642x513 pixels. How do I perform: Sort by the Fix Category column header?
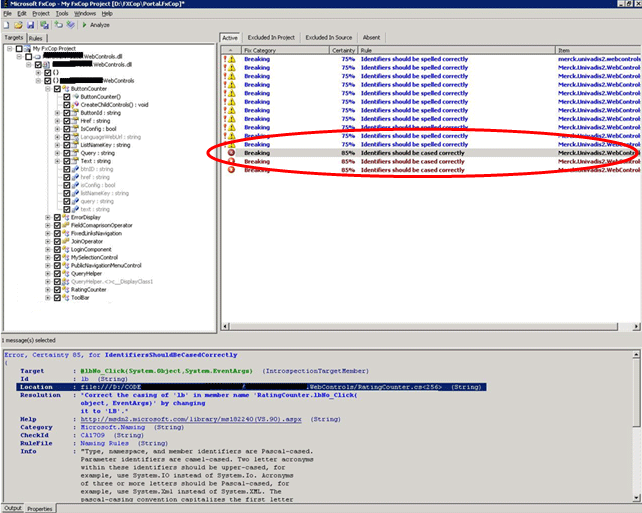pos(285,50)
